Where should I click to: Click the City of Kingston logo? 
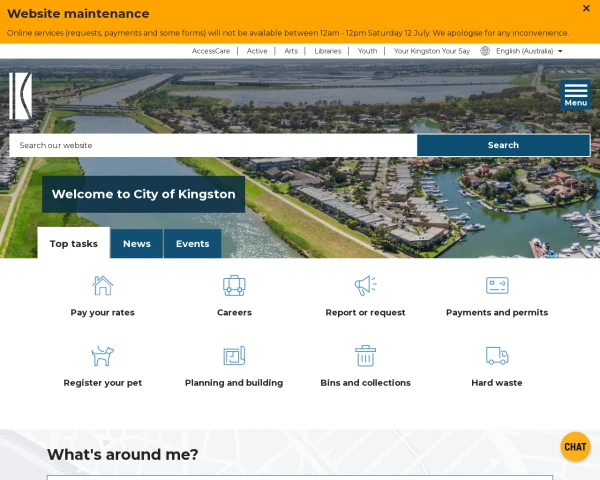(x=20, y=96)
